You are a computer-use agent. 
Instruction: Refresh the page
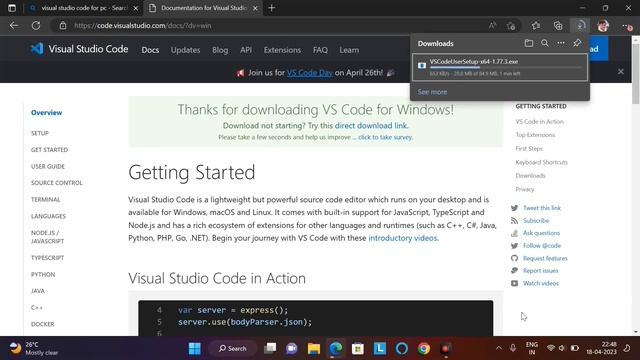coord(36,26)
